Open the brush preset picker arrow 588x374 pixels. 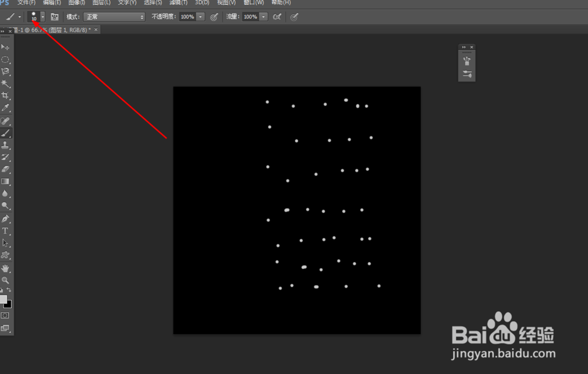pos(43,17)
